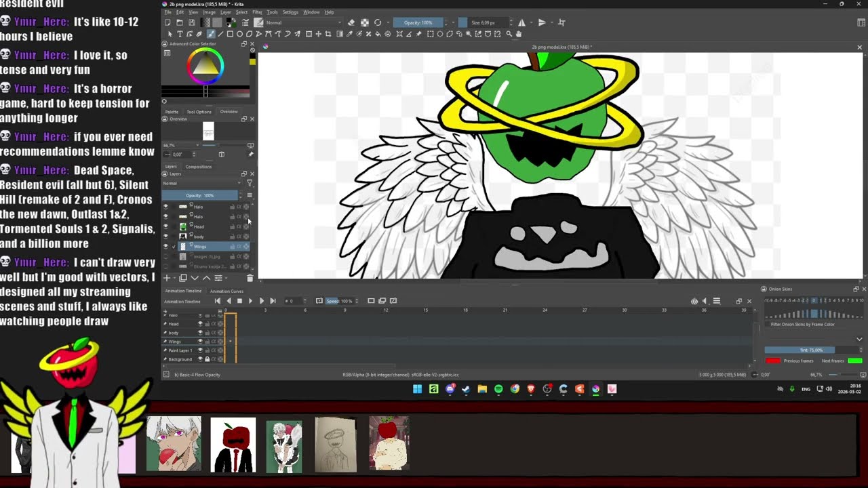Viewport: 868px width, 488px height.
Task: Adjust the onion skins Tint slider
Action: click(812, 350)
